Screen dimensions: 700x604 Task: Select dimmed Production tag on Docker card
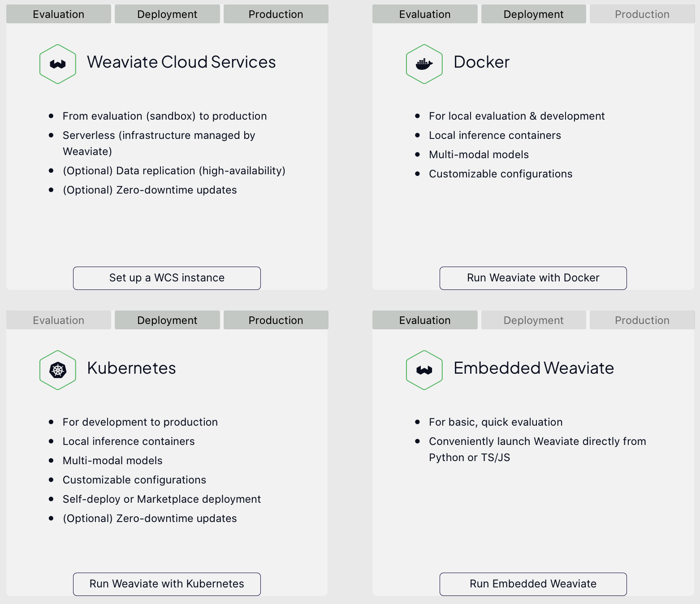(x=642, y=14)
